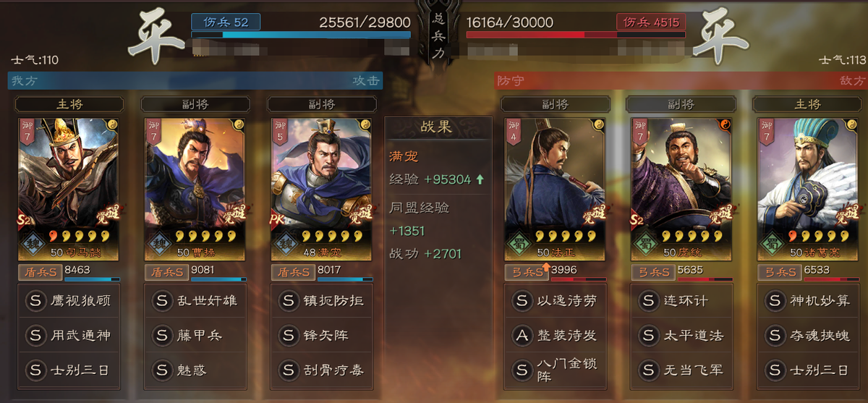Click the S rank icon beside 连环计
The width and height of the screenshot is (868, 403).
[x=648, y=300]
